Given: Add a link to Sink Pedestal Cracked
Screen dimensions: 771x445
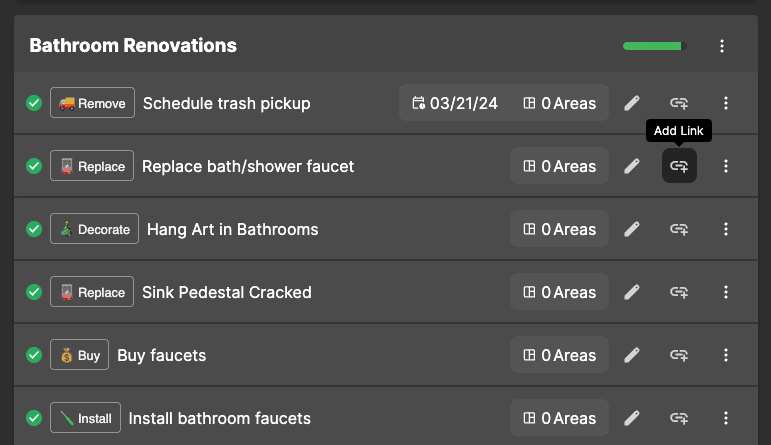Looking at the screenshot, I should click(679, 292).
